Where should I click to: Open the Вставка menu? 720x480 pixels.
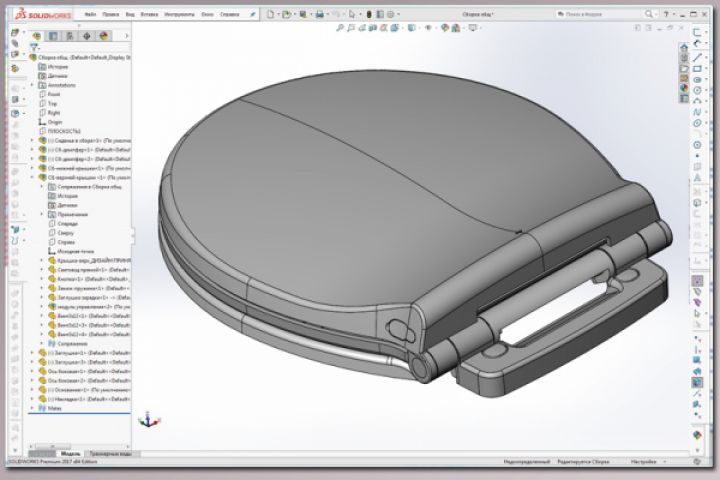(149, 15)
